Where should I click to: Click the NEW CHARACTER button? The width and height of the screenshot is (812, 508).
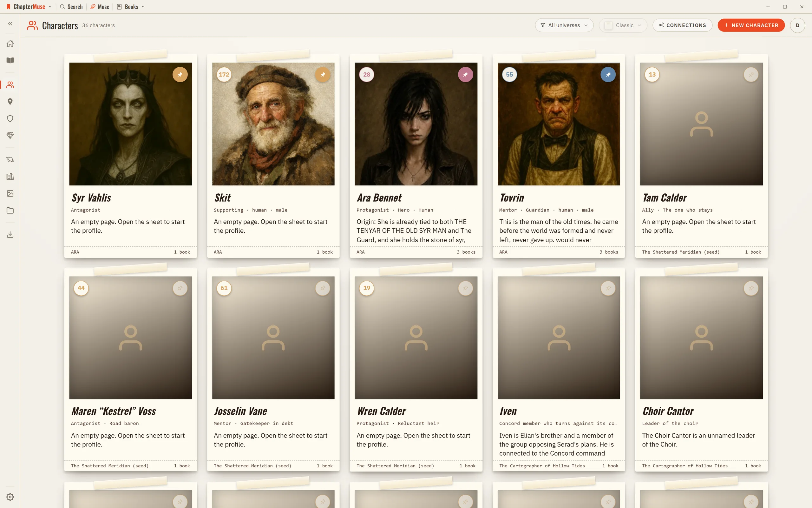tap(751, 25)
